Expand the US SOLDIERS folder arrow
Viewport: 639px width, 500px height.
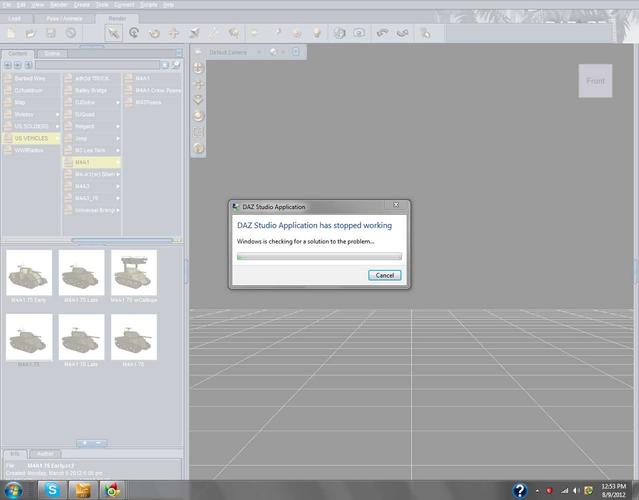(x=57, y=126)
